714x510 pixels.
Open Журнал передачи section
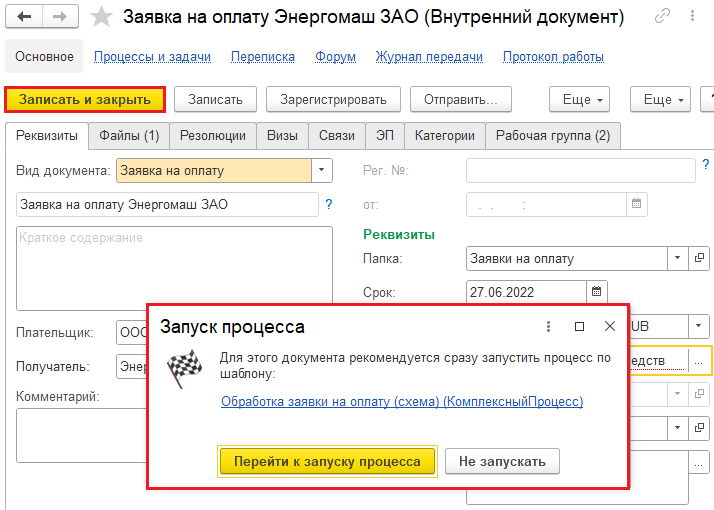click(x=429, y=57)
